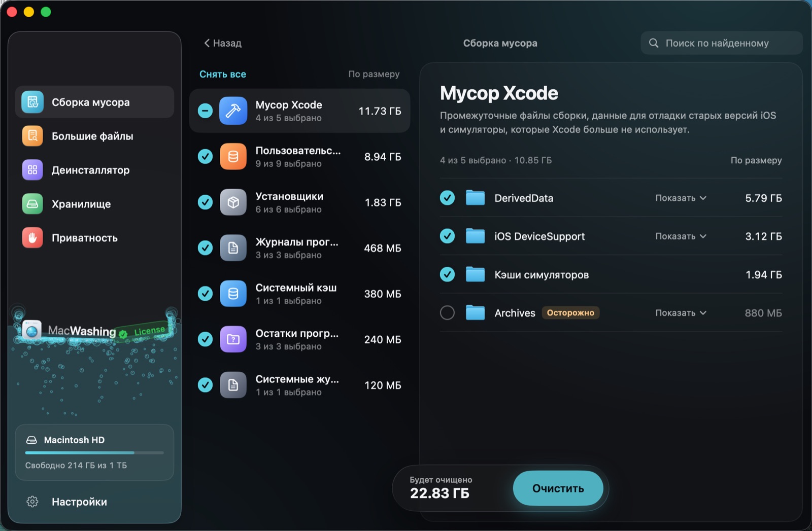Click the Приватность hand icon
Screen dimensions: 812x531
[x=32, y=238]
